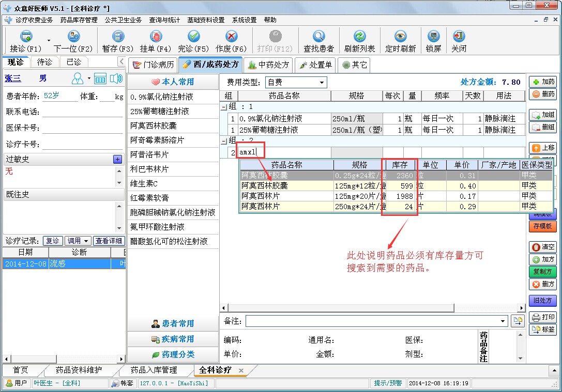Screen dimensions: 562x392
Task: Switch to the 门诊病历 tab
Action: pos(153,65)
